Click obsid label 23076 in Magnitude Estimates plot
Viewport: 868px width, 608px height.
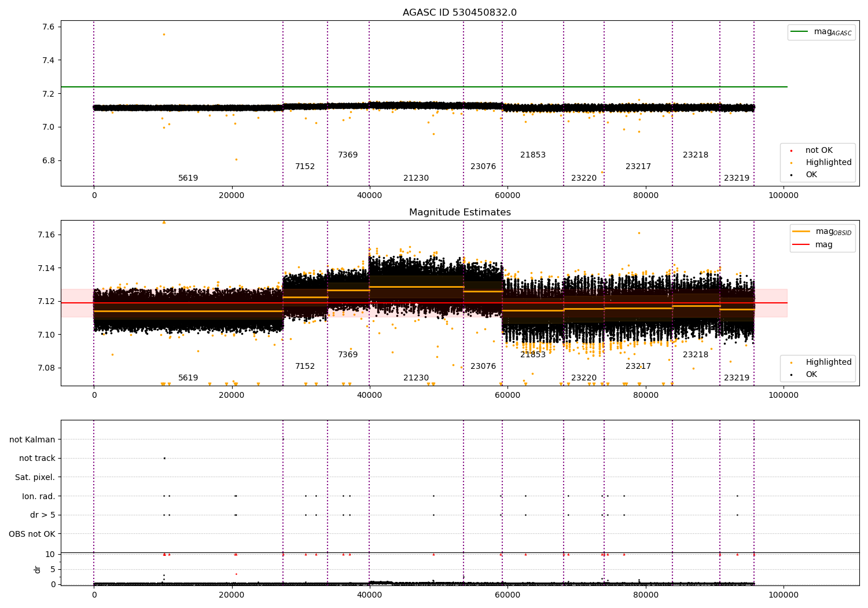click(483, 367)
